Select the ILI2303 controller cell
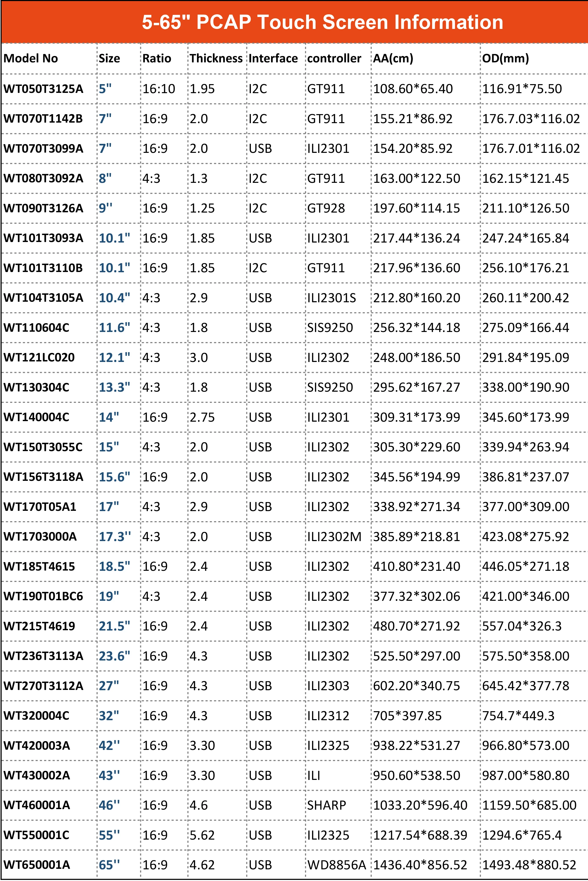 [x=328, y=686]
